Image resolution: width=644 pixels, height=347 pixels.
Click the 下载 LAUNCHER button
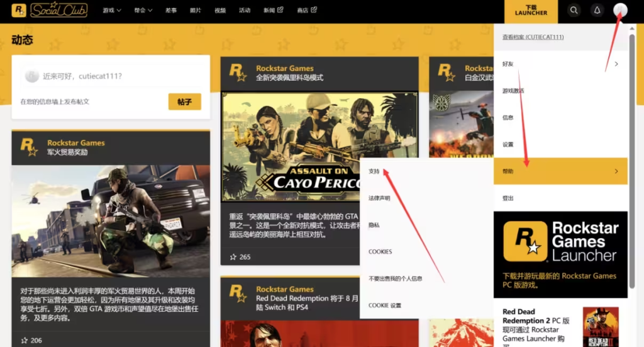coord(531,11)
